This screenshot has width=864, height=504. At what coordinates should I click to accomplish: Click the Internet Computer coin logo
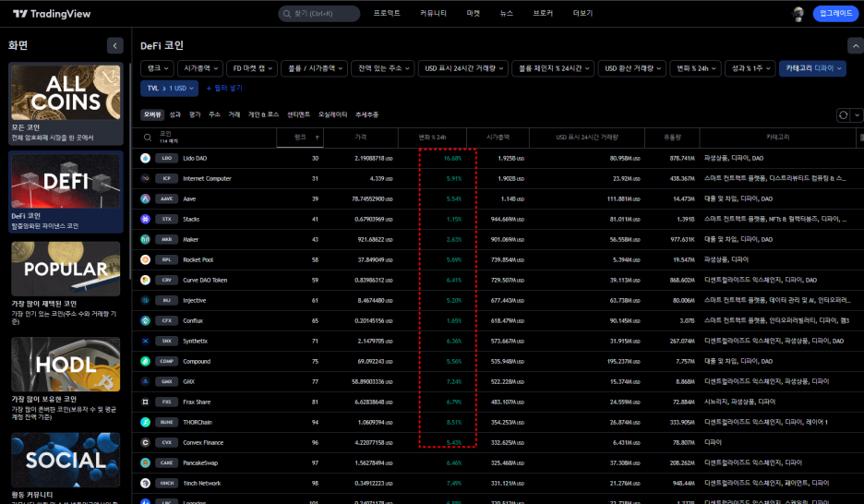click(146, 178)
